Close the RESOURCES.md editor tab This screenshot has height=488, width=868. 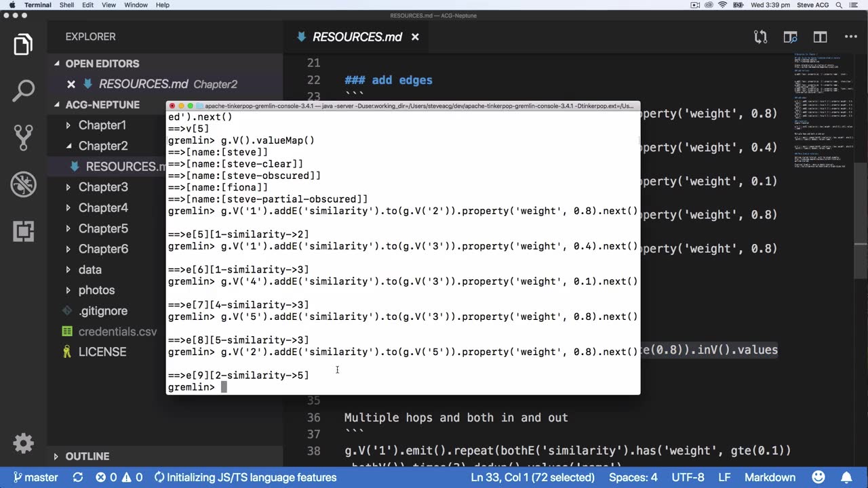[415, 37]
